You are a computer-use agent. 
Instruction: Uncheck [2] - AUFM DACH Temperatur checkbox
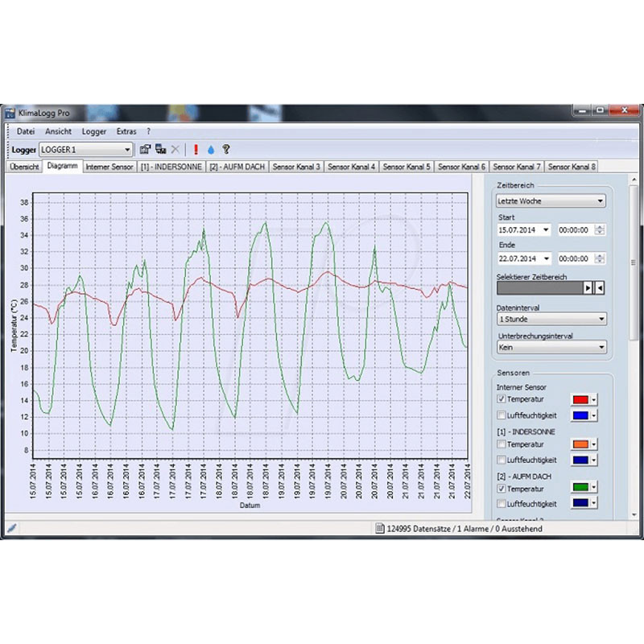(x=501, y=489)
